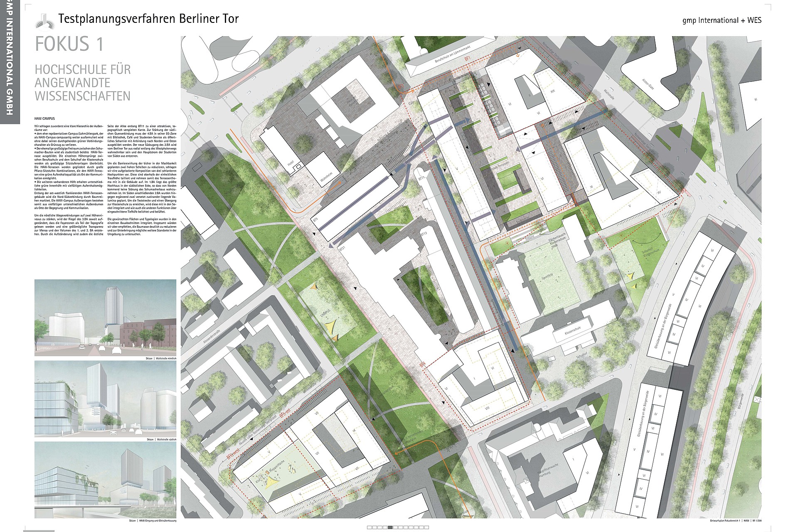The image size is (798, 532).
Task: Click the vertical GMP International GmbH tab
Action: [x=9, y=62]
